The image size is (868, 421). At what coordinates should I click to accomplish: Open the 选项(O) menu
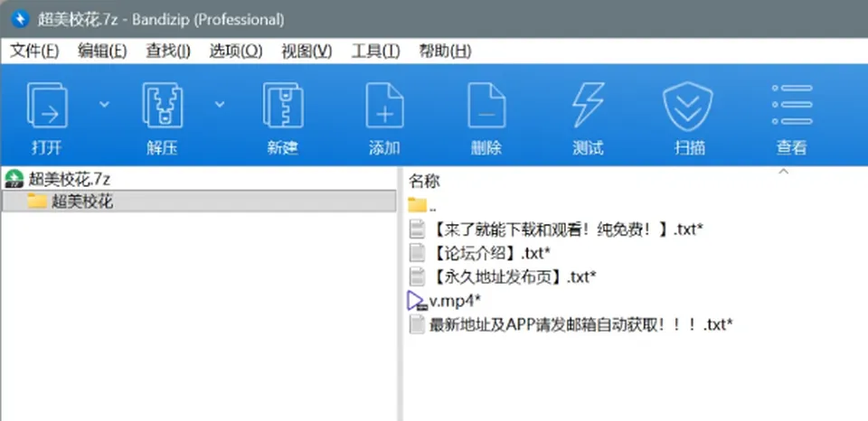pos(236,51)
